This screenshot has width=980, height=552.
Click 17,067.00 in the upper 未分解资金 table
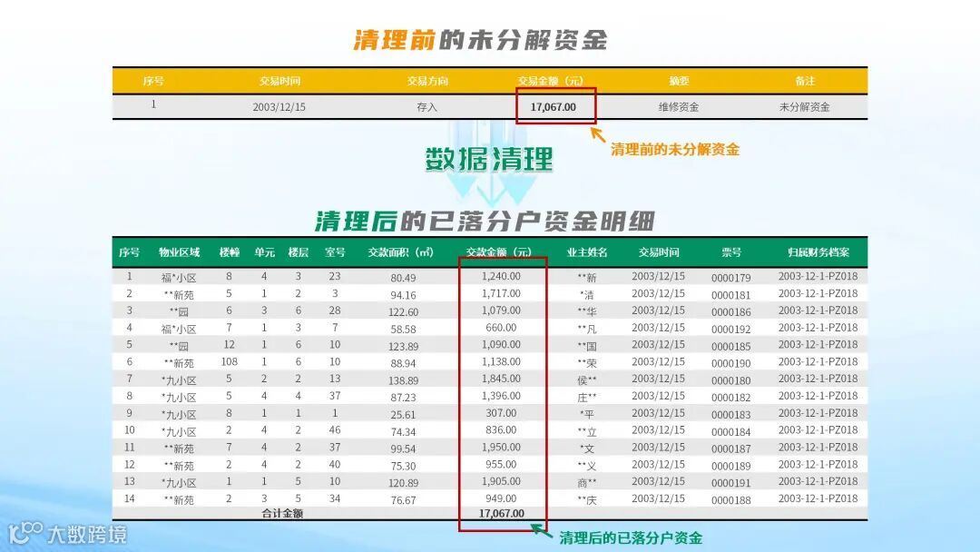[x=554, y=107]
